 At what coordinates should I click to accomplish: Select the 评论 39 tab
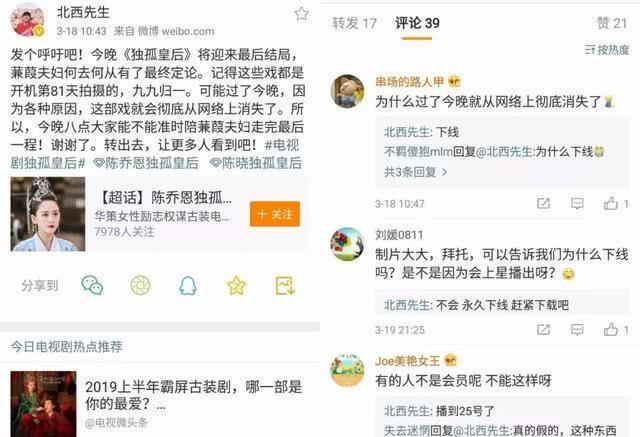coord(417,23)
